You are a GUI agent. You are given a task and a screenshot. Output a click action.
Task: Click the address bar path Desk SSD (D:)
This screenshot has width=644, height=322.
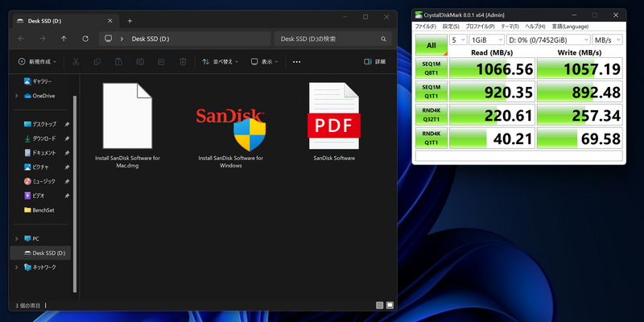point(151,39)
